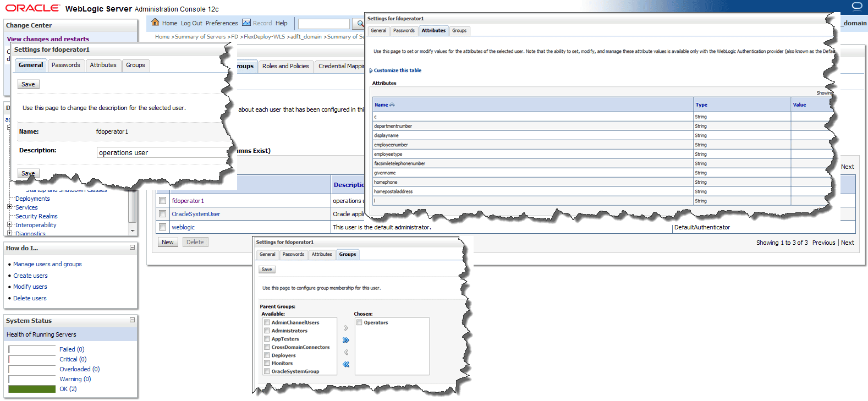Image resolution: width=868 pixels, height=401 pixels.
Task: Click the search magnifier icon
Action: pos(360,24)
